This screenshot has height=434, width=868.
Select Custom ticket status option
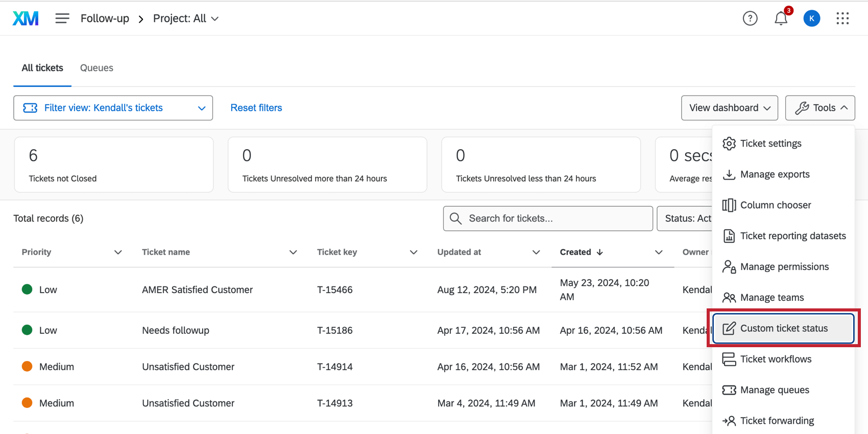tap(783, 328)
